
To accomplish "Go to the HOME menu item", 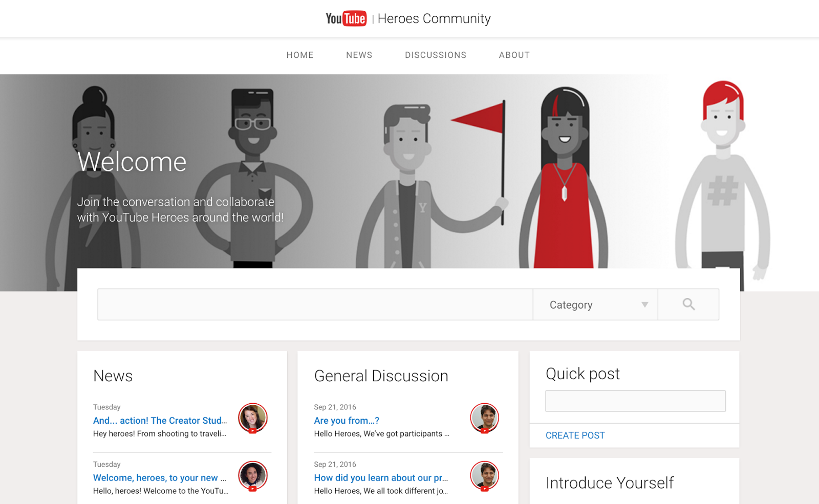I will point(300,55).
